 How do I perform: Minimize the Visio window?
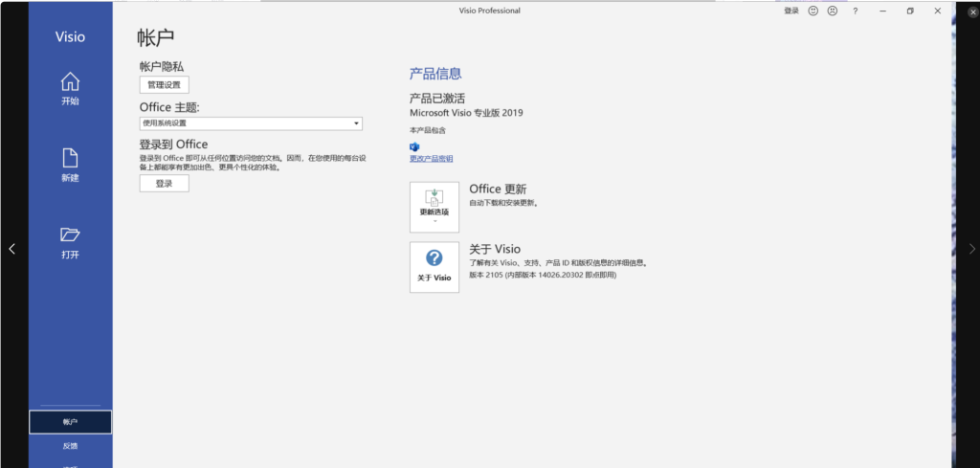click(882, 11)
